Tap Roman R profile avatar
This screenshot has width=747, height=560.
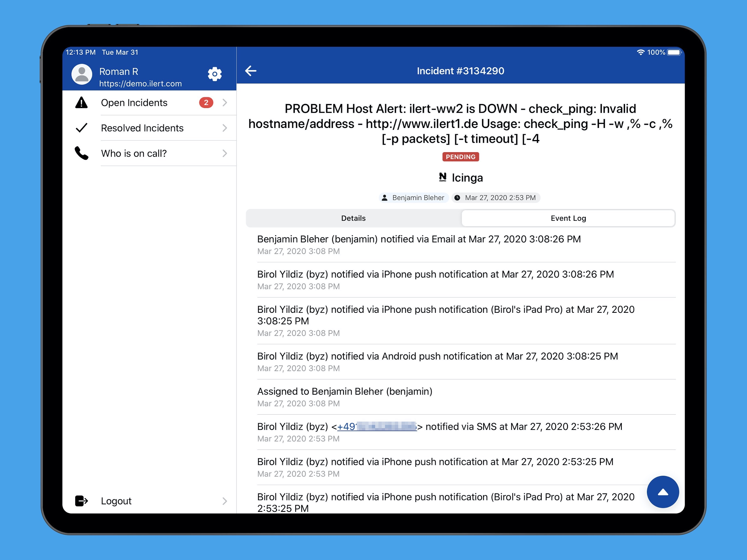(x=82, y=74)
